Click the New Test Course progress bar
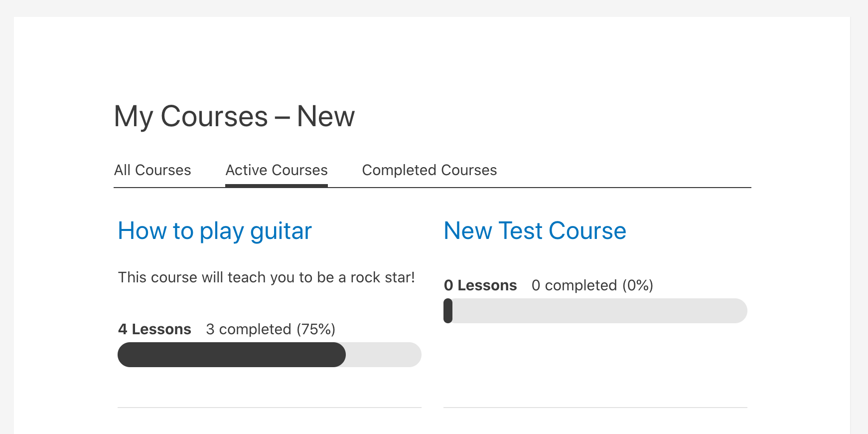 point(595,310)
